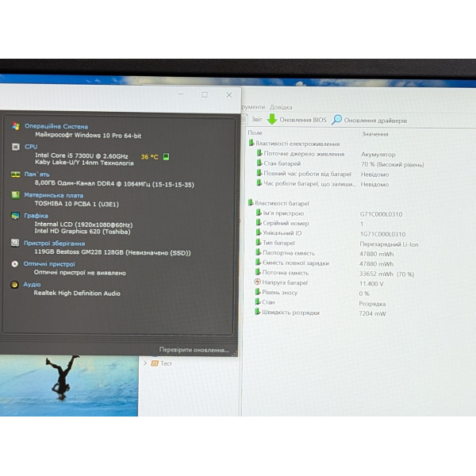The image size is (476, 476).
Task: Select the Поточна ємність row
Action: (x=335, y=273)
